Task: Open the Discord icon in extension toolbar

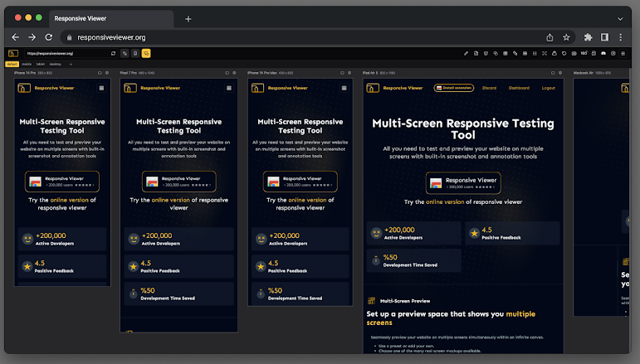Action: 603,53
